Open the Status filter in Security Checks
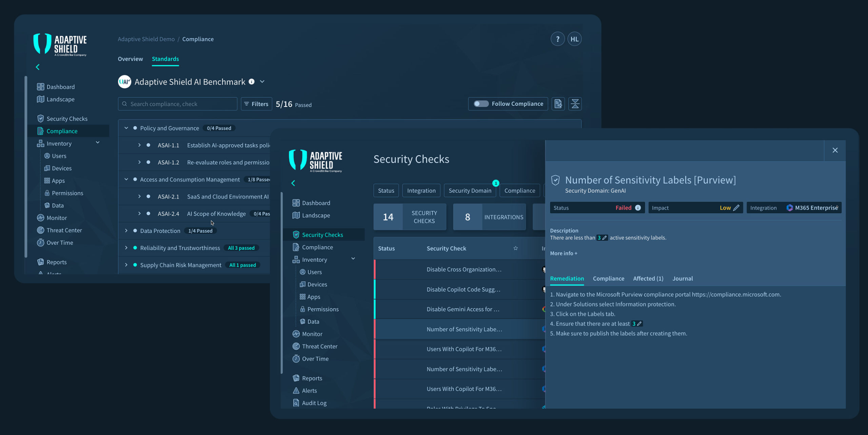The width and height of the screenshot is (868, 435). [x=386, y=191]
